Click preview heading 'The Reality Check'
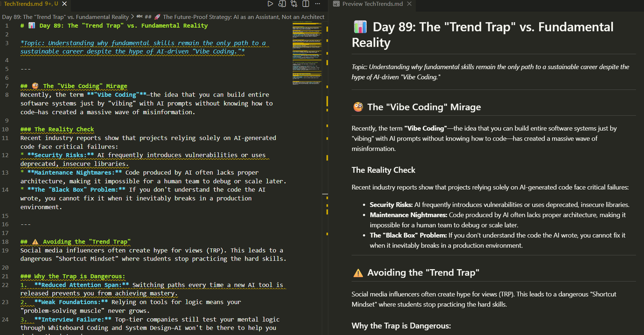The height and width of the screenshot is (335, 644). point(383,170)
